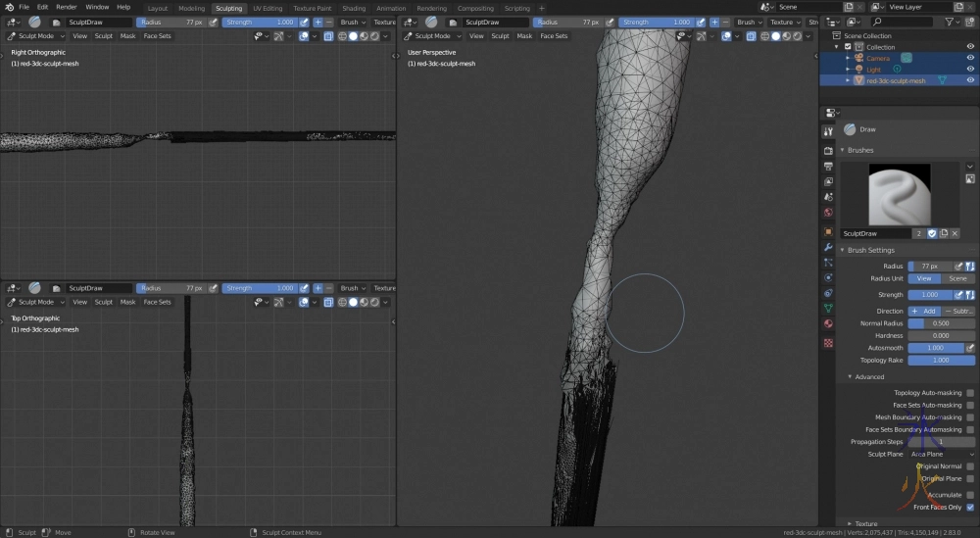Image resolution: width=980 pixels, height=538 pixels.
Task: Click the Add direction button in Brush Settings
Action: pyautogui.click(x=924, y=311)
